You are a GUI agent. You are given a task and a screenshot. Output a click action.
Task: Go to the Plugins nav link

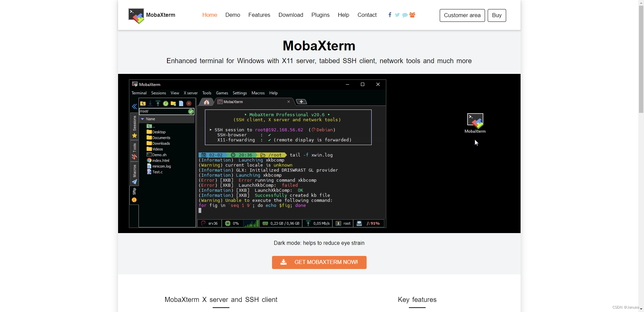(320, 15)
